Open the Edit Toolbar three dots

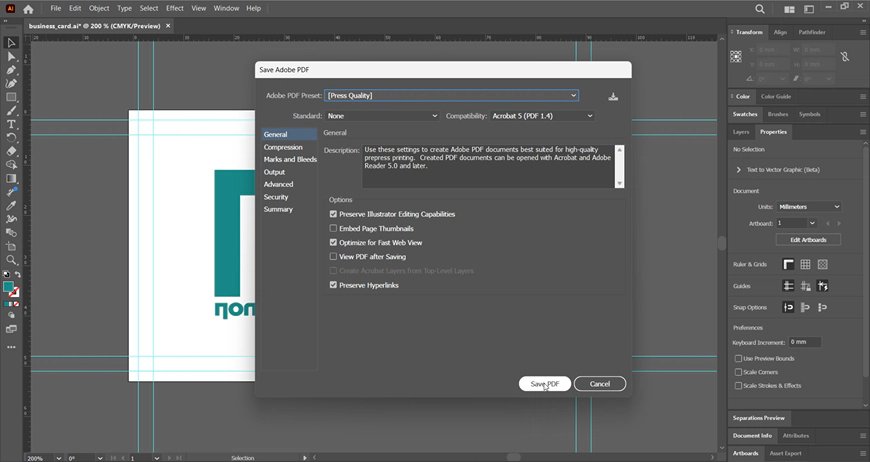tap(11, 347)
